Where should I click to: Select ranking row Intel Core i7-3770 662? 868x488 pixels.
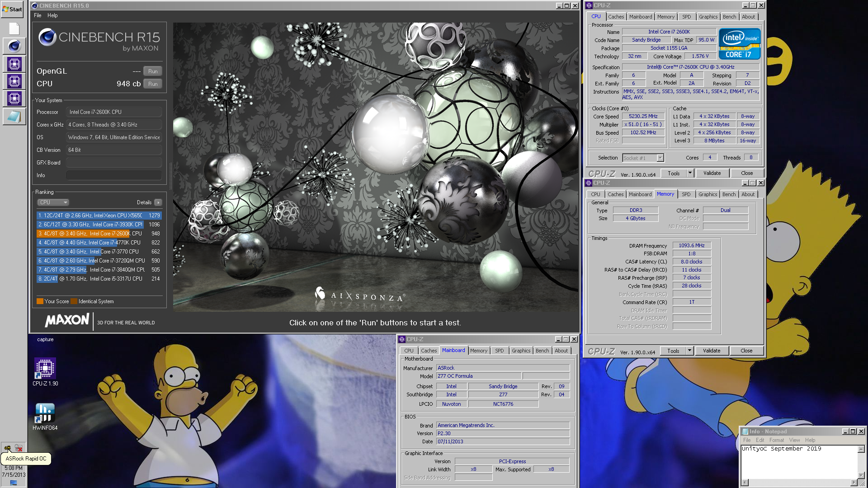point(99,252)
